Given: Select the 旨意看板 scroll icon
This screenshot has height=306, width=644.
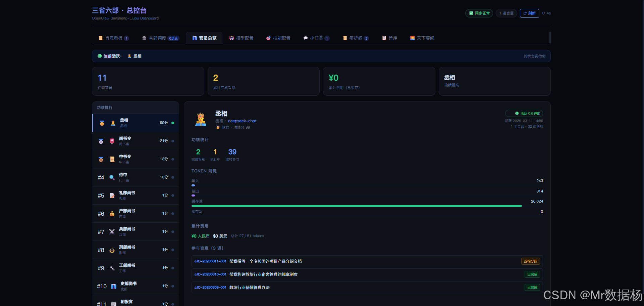Looking at the screenshot, I should coord(101,38).
